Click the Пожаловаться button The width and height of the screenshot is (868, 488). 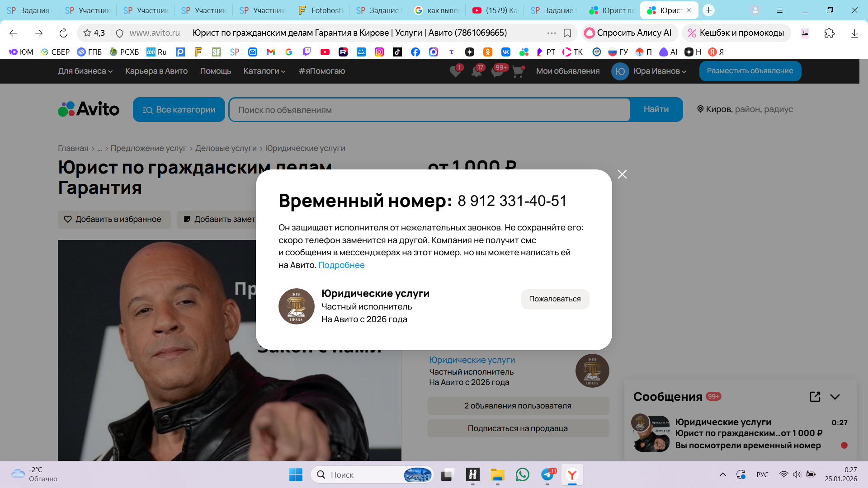555,299
